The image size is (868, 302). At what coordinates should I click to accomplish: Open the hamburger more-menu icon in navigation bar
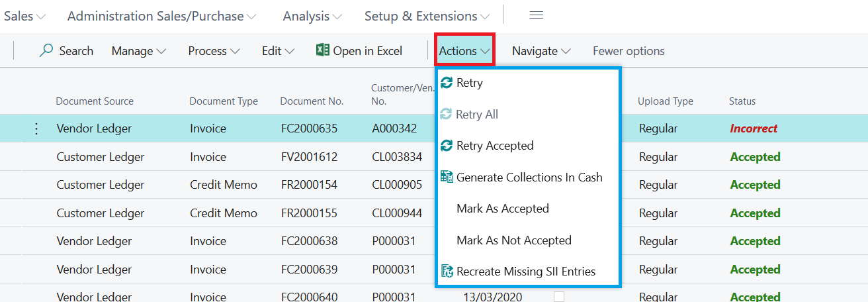pyautogui.click(x=536, y=15)
